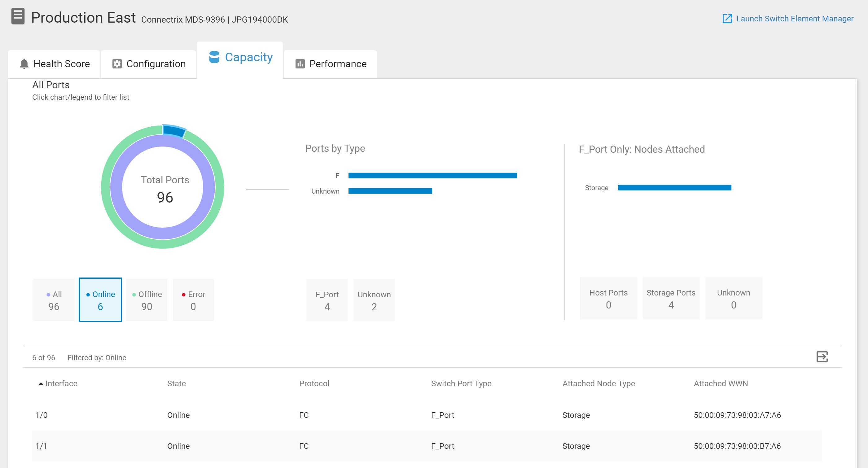Select the Capacity tab
Screen dimensions: 868x468
click(240, 60)
